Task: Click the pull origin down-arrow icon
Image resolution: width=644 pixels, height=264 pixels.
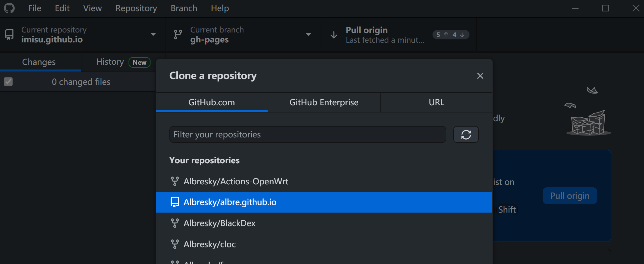Action: [x=334, y=35]
